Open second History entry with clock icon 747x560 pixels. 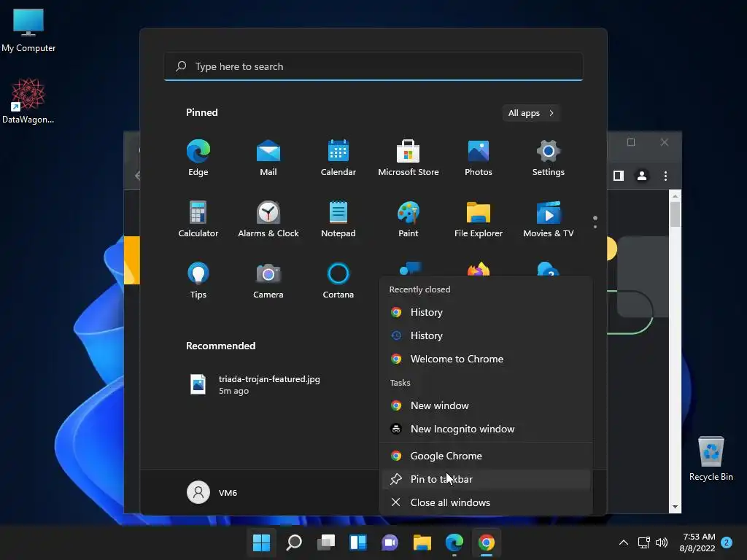pyautogui.click(x=486, y=335)
